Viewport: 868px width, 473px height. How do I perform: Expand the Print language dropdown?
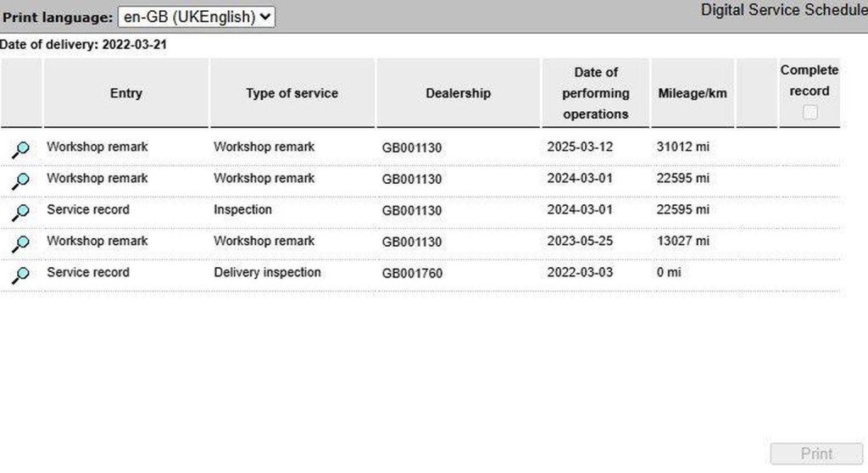pos(196,17)
